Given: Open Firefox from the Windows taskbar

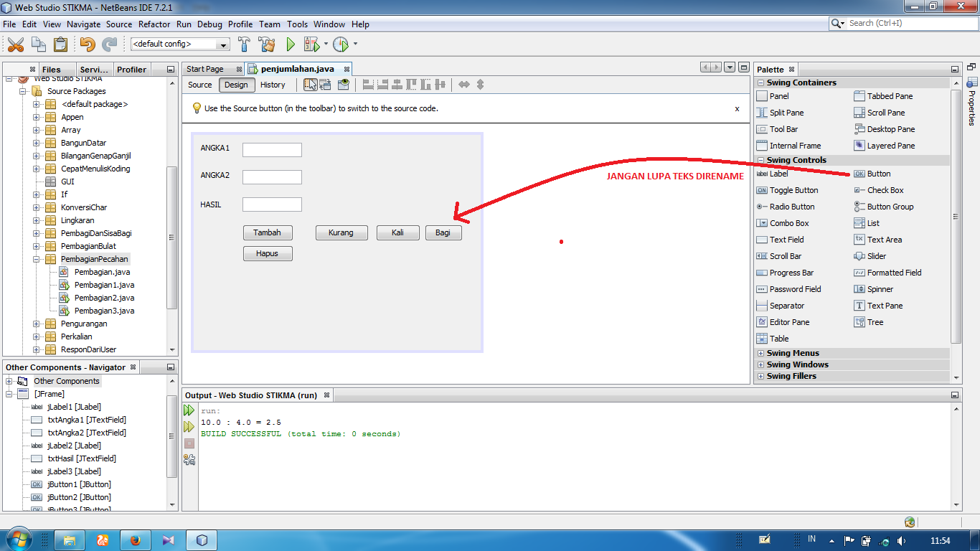Looking at the screenshot, I should point(133,540).
